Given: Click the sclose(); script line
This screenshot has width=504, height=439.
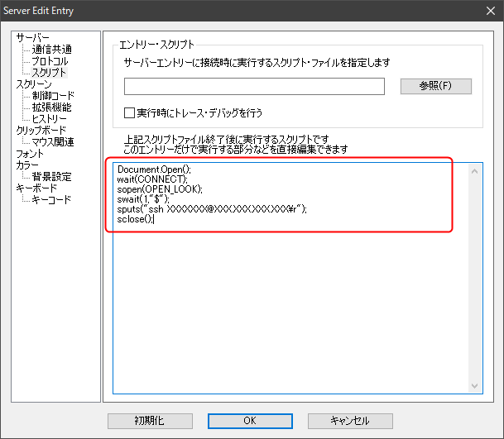Looking at the screenshot, I should click(x=136, y=219).
